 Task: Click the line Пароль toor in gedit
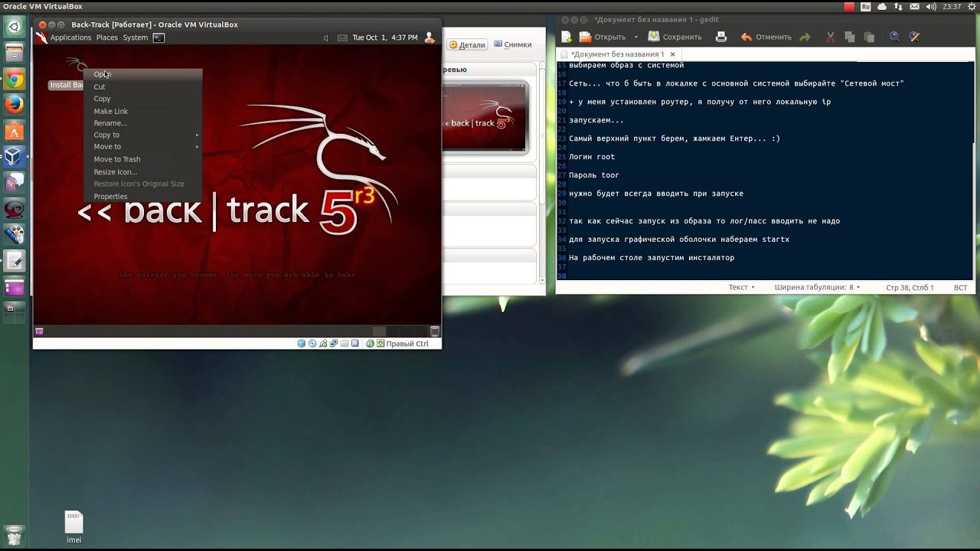click(594, 175)
